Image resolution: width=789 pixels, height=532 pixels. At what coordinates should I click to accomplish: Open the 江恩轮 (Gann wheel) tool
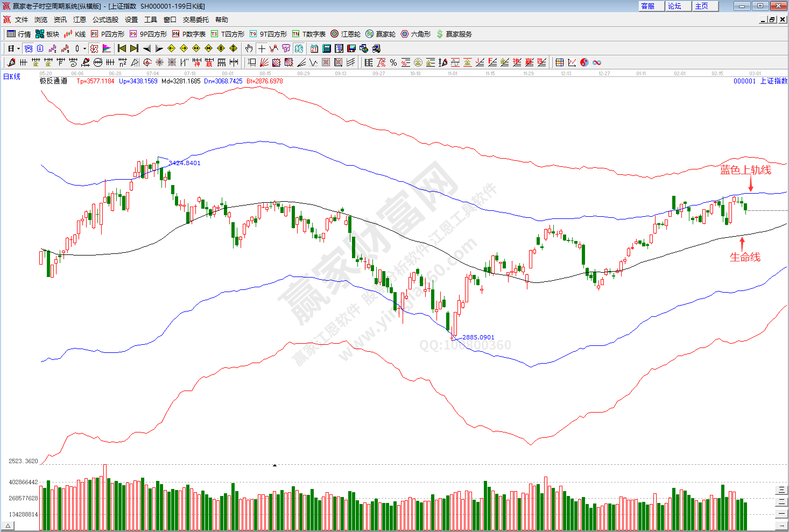tap(346, 34)
